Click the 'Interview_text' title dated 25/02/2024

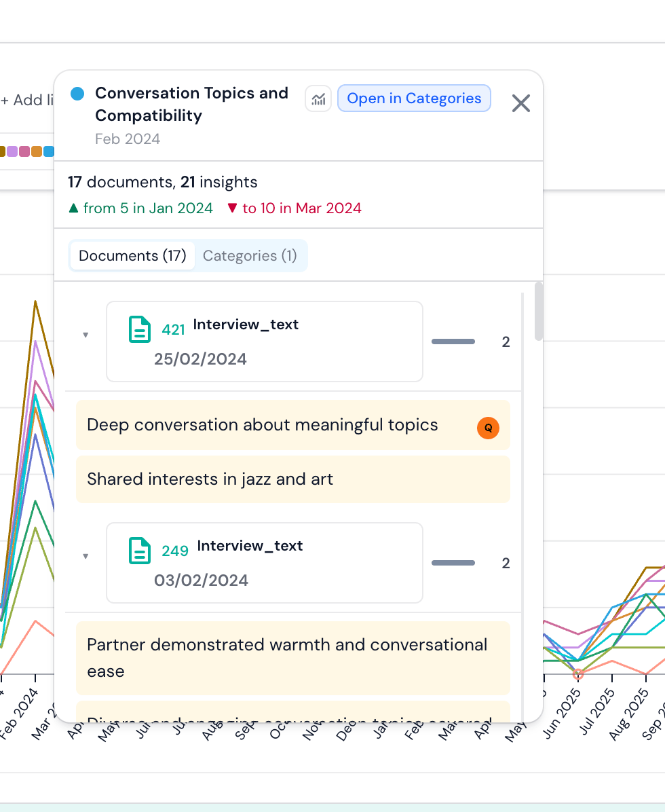(246, 324)
